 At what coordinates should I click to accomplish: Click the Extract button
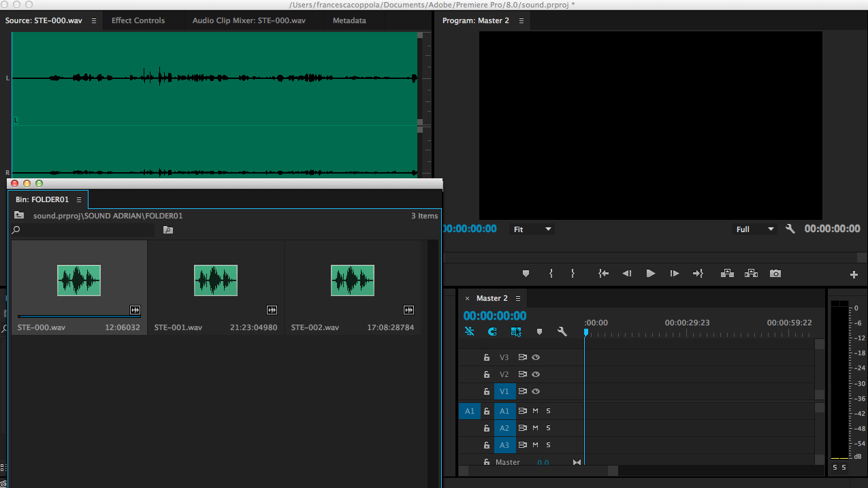pos(751,274)
